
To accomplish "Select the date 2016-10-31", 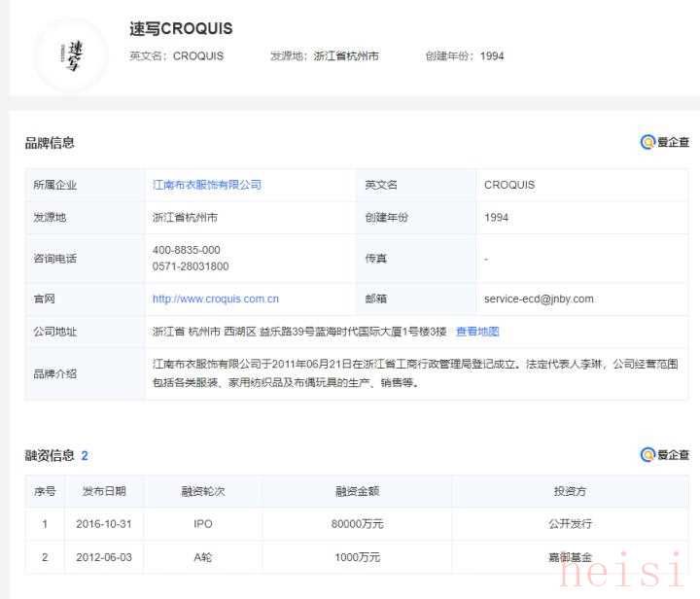I will pos(104,524).
